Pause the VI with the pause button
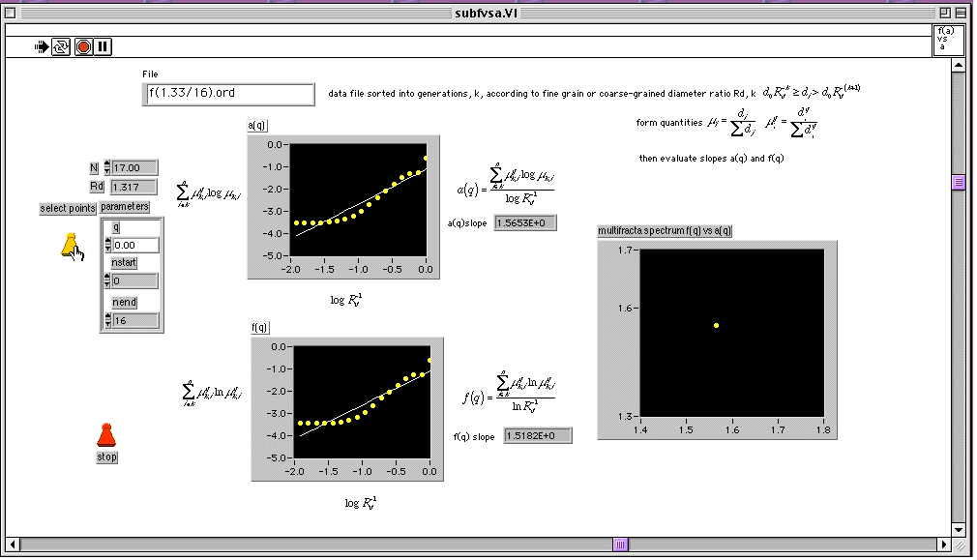The width and height of the screenshot is (977, 560). (103, 46)
